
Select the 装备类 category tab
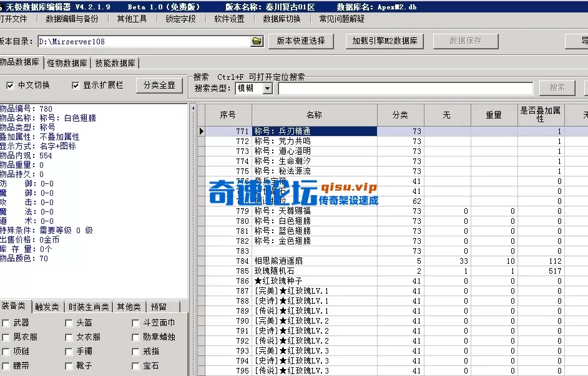pyautogui.click(x=14, y=306)
